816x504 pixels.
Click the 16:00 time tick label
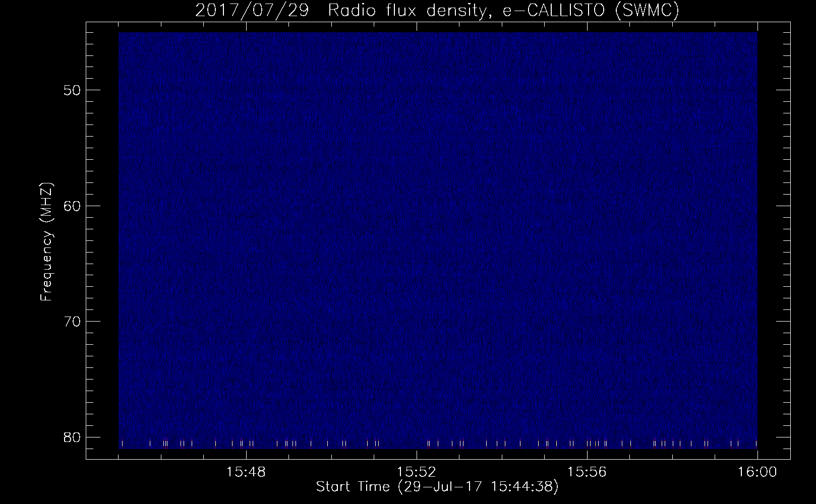click(x=757, y=472)
